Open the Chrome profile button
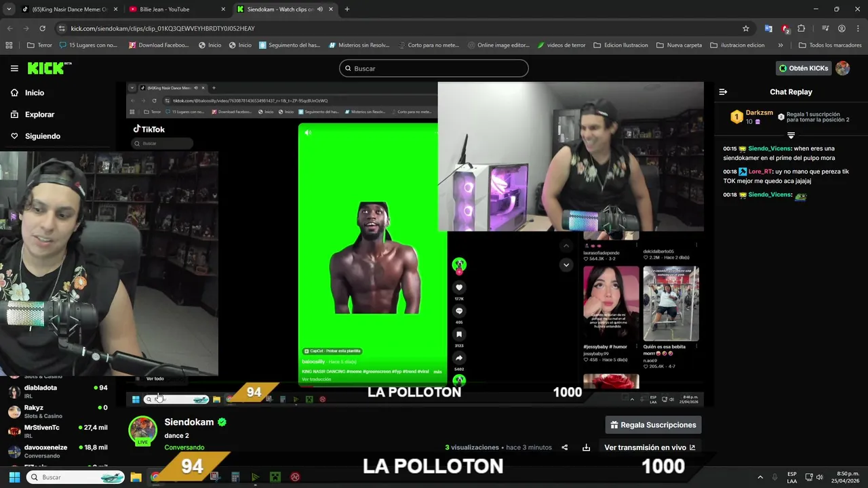The width and height of the screenshot is (868, 488). point(842,28)
